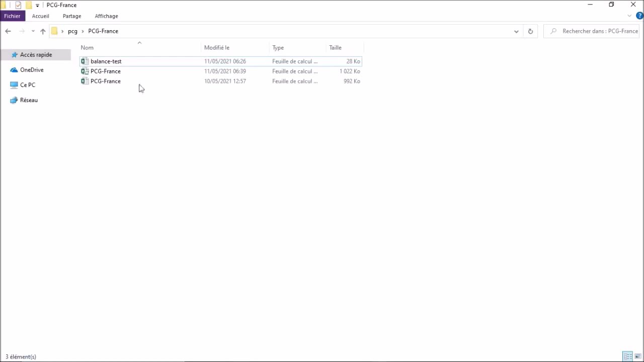
Task: Sort by the Type column header
Action: (x=278, y=48)
